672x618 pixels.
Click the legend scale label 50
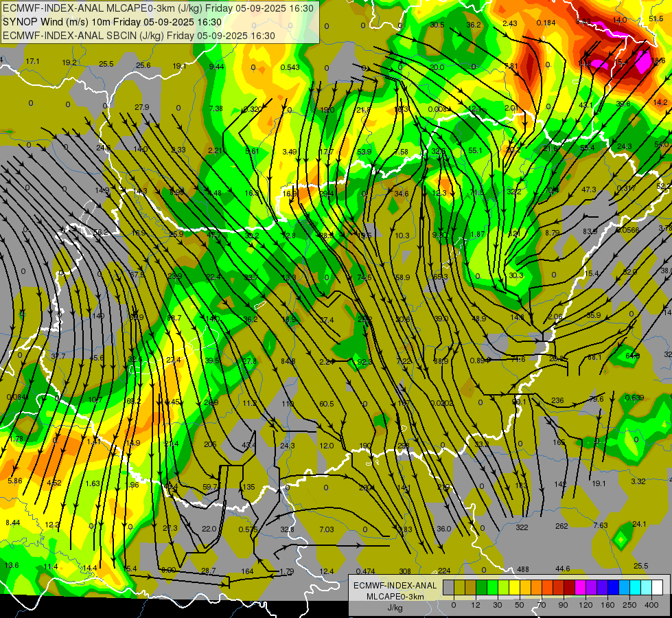pyautogui.click(x=520, y=605)
